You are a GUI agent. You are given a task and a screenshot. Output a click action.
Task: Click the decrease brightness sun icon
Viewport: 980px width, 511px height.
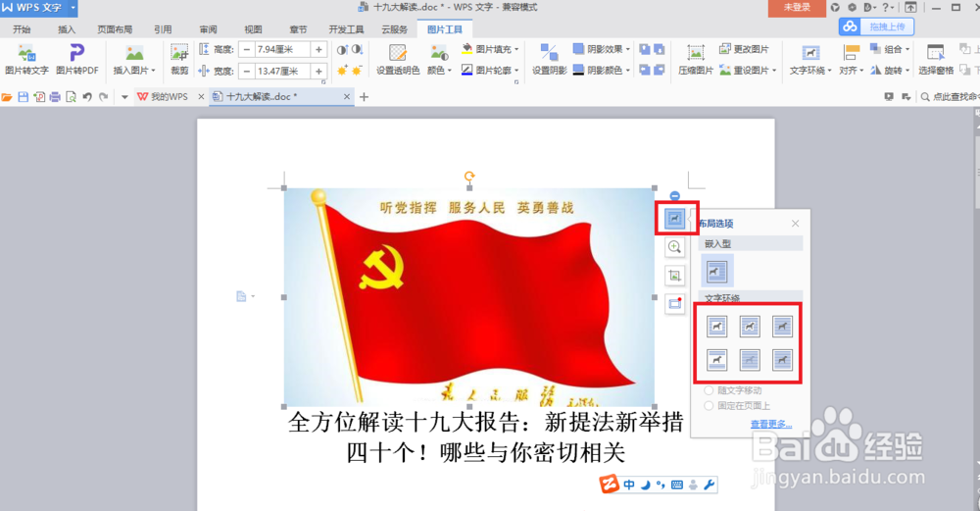pos(357,71)
